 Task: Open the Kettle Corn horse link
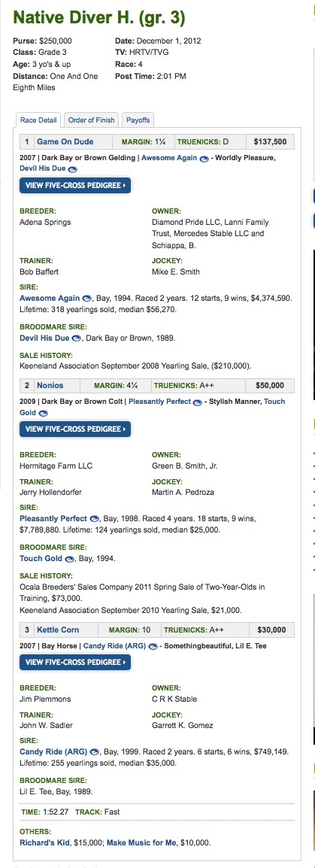coord(58,630)
